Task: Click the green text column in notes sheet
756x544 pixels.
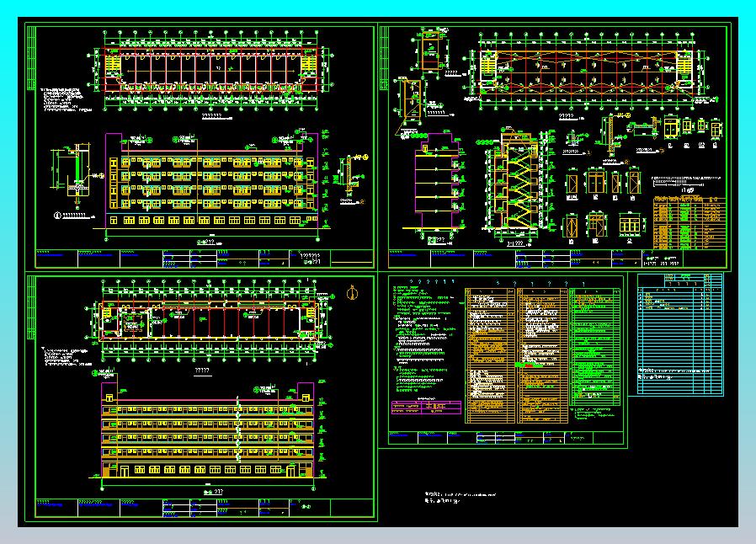Action: coord(595,347)
